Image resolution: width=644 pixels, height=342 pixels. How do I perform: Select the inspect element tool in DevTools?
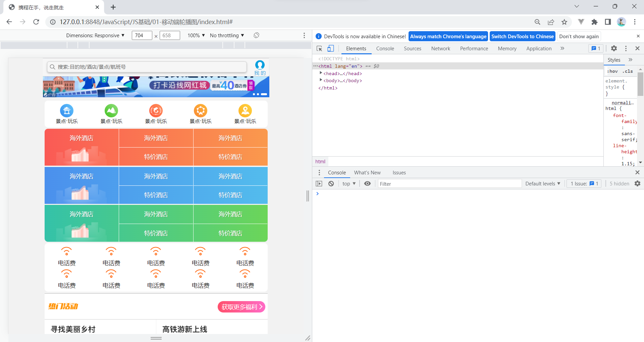[x=319, y=48]
